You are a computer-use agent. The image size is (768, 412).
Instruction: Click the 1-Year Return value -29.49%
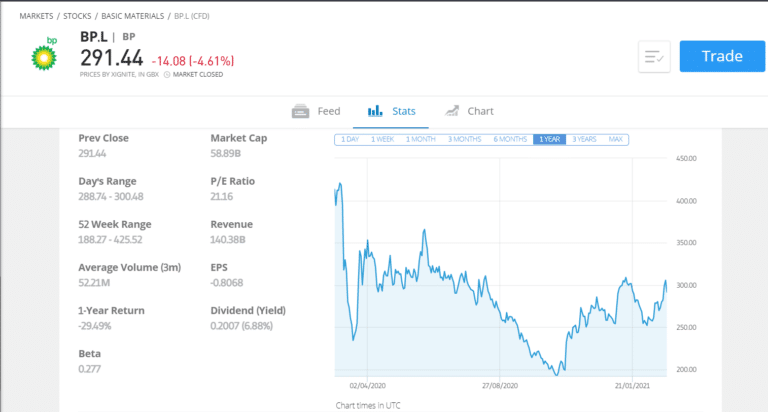[x=95, y=326]
